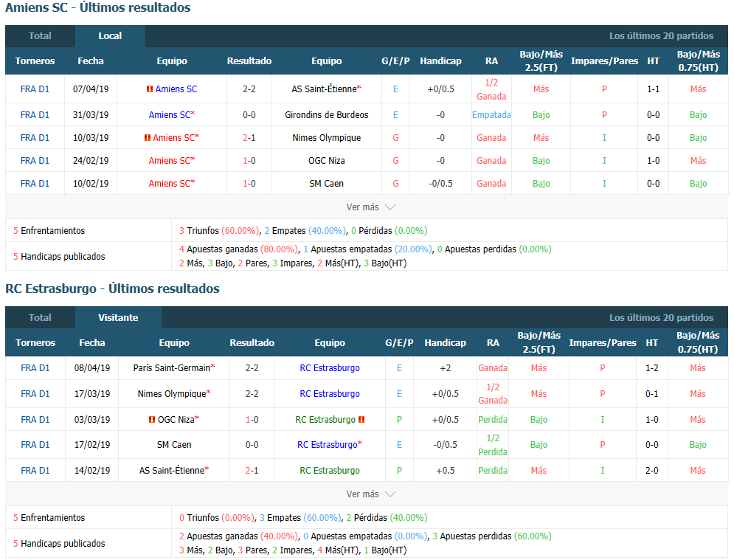This screenshot has height=560, width=734.
Task: Open Nimes Olympique link in 10/03/19 row
Action: point(326,138)
